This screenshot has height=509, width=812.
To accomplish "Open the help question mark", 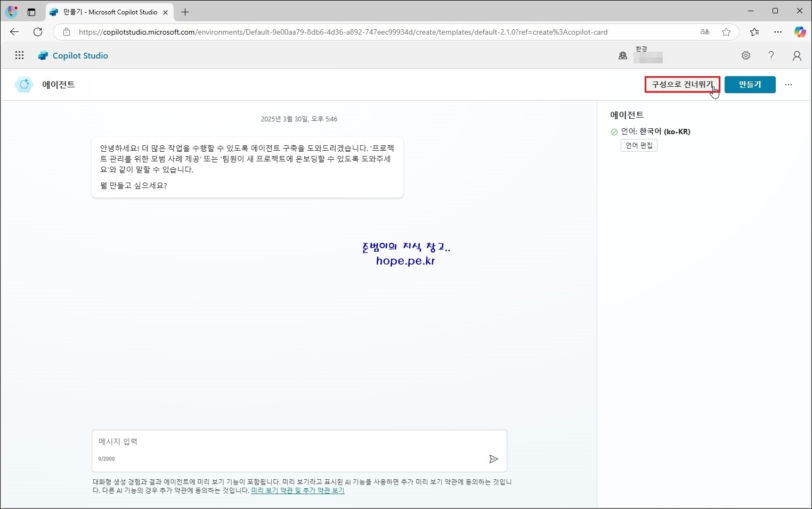I will point(771,55).
